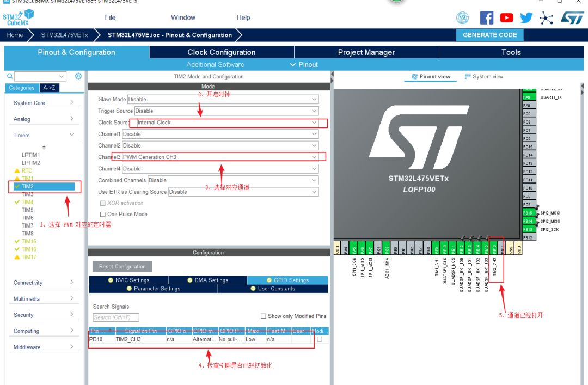The width and height of the screenshot is (588, 385).
Task: Open the Twitter icon in the toolbar
Action: (526, 17)
